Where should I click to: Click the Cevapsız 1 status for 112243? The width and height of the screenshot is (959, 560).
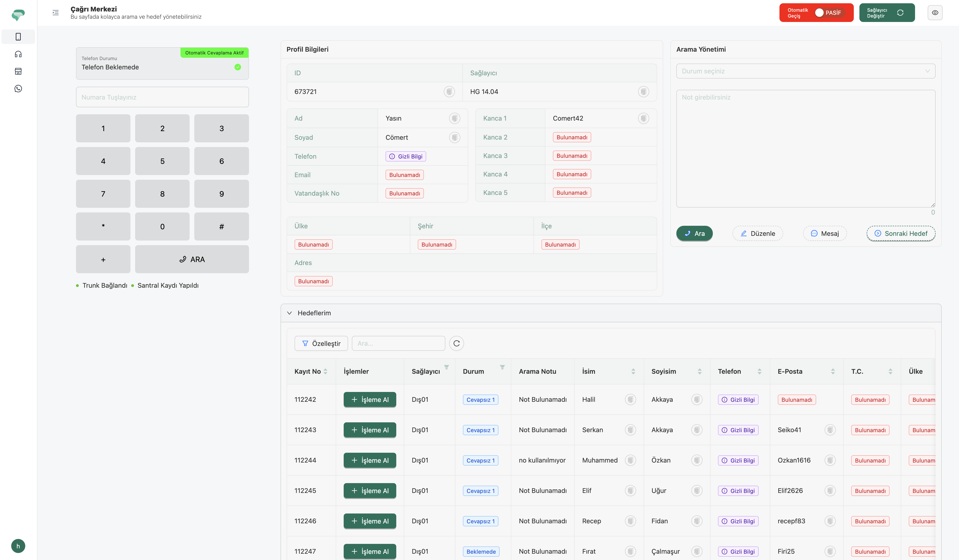click(x=480, y=430)
